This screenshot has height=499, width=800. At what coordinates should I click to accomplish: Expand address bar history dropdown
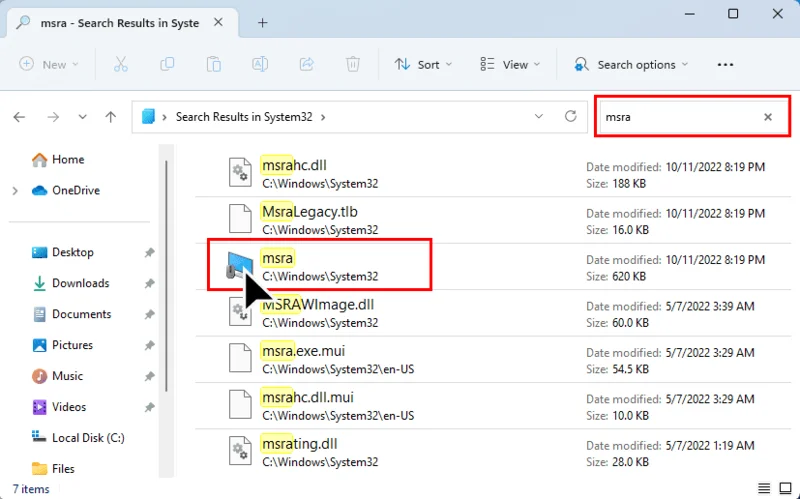[538, 116]
